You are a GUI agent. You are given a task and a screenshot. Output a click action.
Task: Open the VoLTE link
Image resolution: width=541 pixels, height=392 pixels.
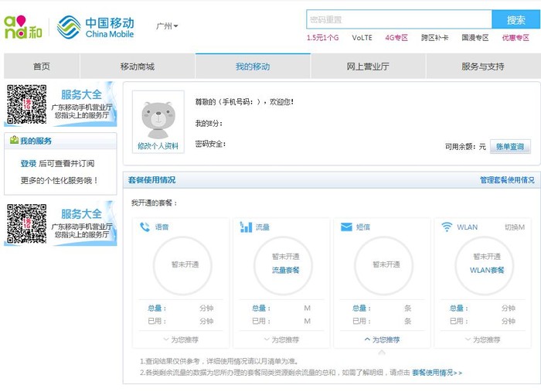pos(362,38)
